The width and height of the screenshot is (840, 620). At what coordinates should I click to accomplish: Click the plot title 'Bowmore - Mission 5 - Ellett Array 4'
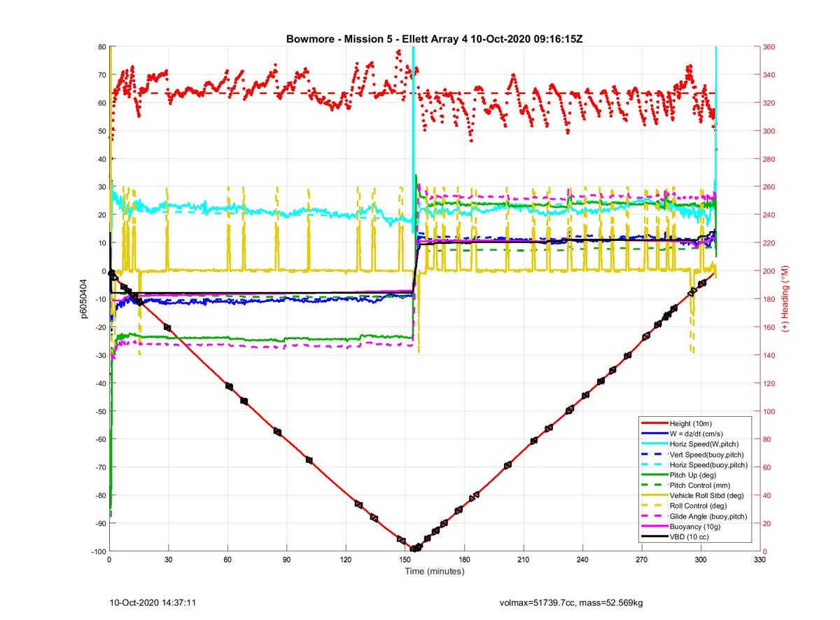tap(377, 39)
